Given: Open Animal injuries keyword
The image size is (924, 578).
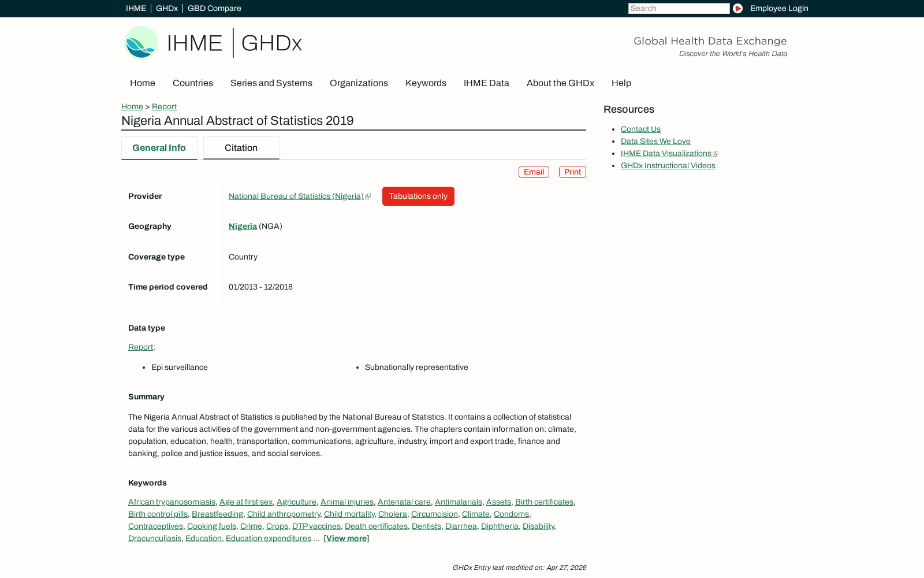Looking at the screenshot, I should tap(347, 502).
